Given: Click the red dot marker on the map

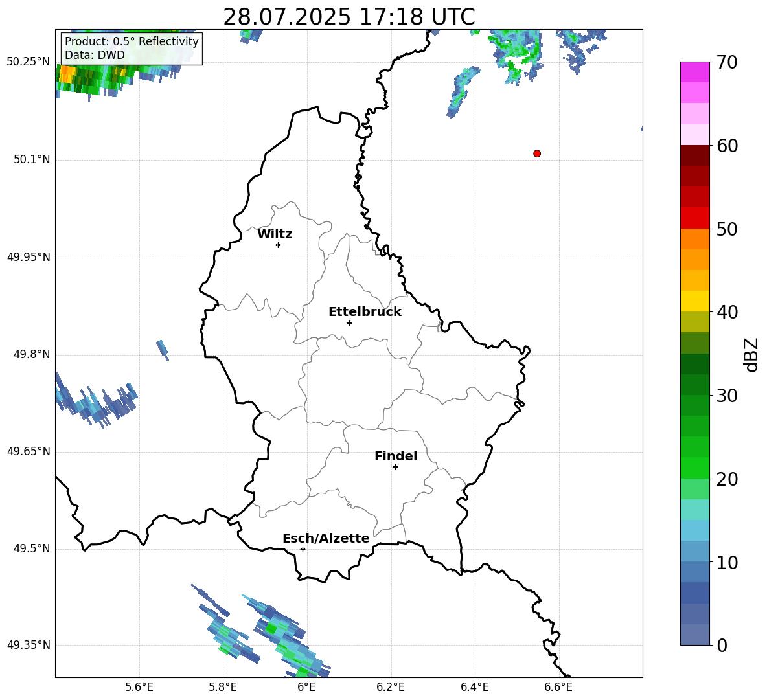Looking at the screenshot, I should click(536, 153).
